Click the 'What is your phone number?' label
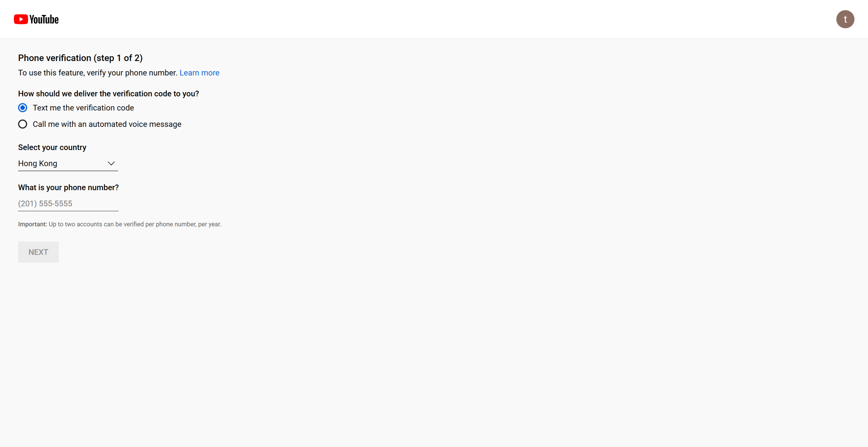Image resolution: width=868 pixels, height=447 pixels. [x=68, y=188]
